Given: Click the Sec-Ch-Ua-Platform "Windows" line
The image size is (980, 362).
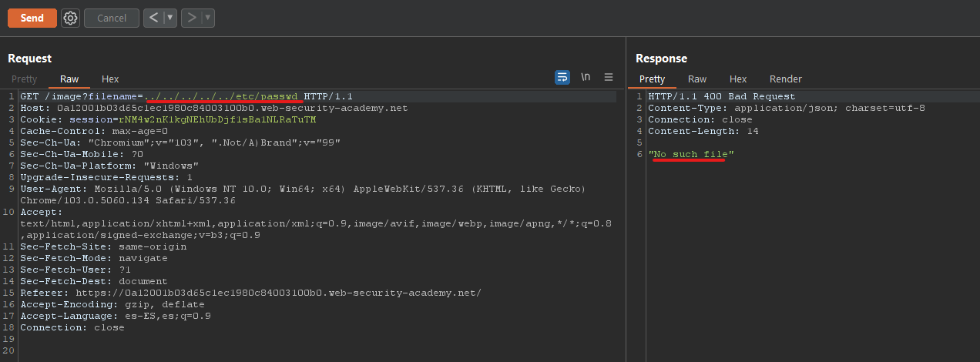Looking at the screenshot, I should [x=109, y=166].
